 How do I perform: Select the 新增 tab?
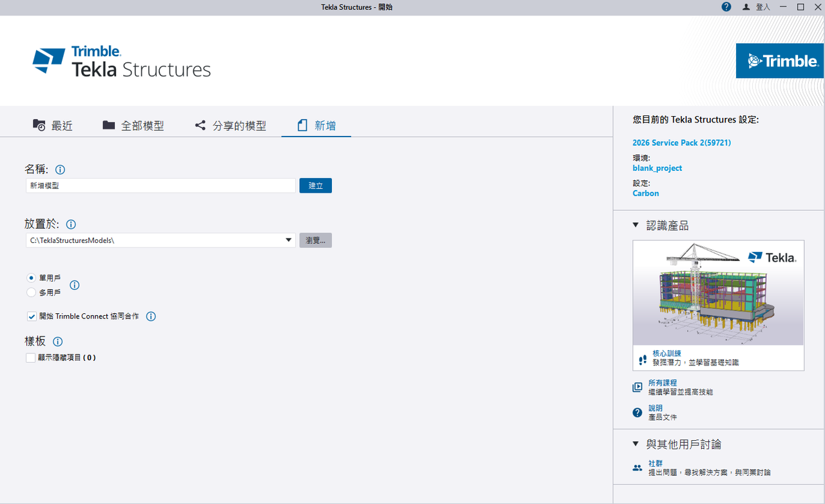point(316,126)
